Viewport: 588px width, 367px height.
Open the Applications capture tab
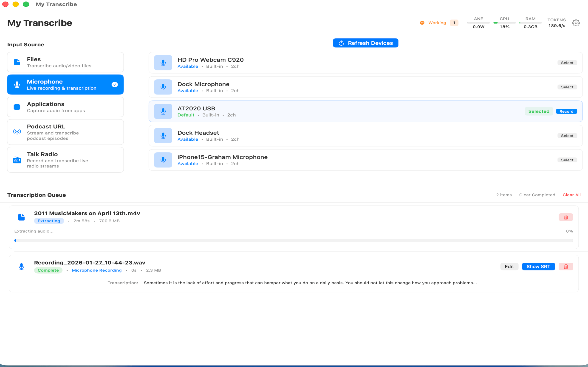(65, 107)
